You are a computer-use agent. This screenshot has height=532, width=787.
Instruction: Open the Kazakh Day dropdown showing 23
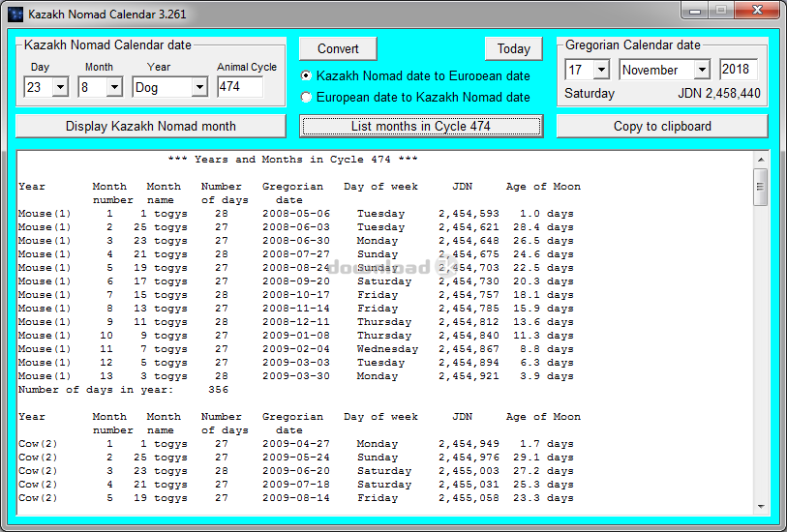point(60,87)
